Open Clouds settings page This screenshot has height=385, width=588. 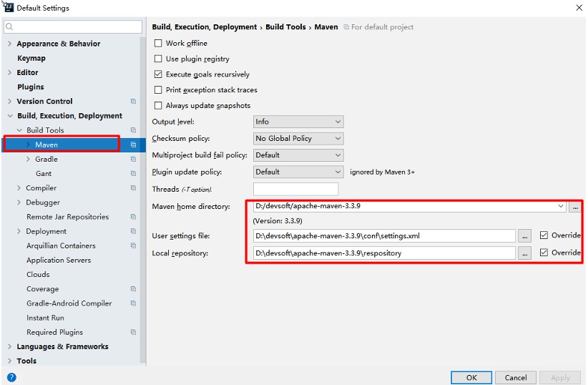[38, 274]
